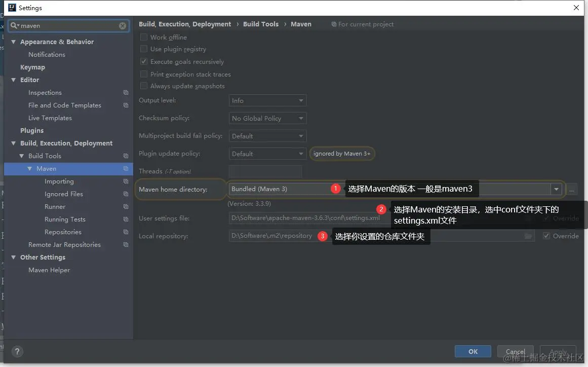Uncheck Execute goals recursively
The height and width of the screenshot is (367, 588).
[144, 61]
